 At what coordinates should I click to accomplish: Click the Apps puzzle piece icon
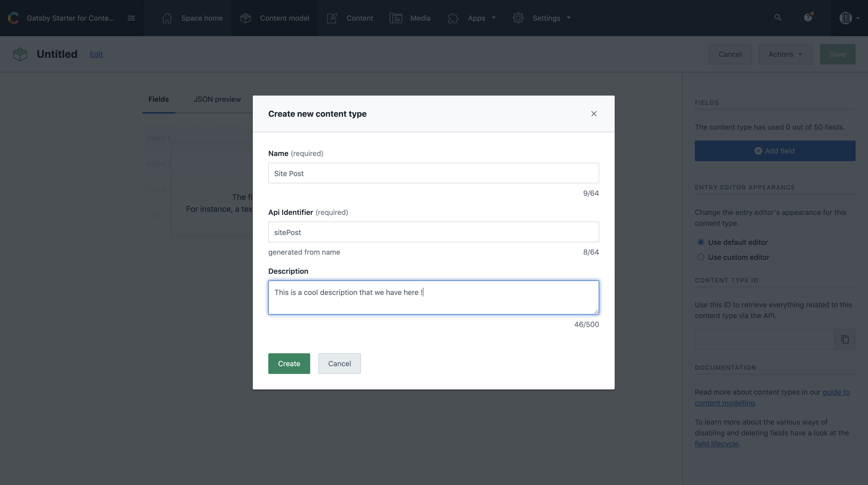(453, 18)
